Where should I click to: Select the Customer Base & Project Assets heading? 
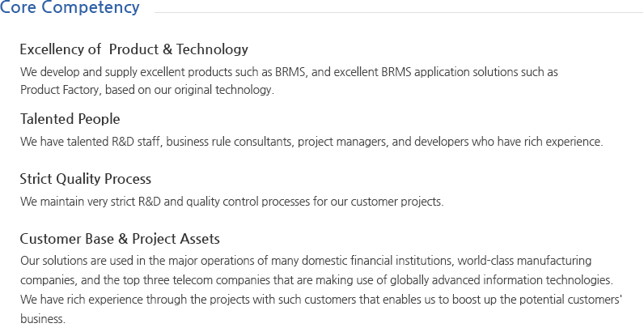coord(120,239)
